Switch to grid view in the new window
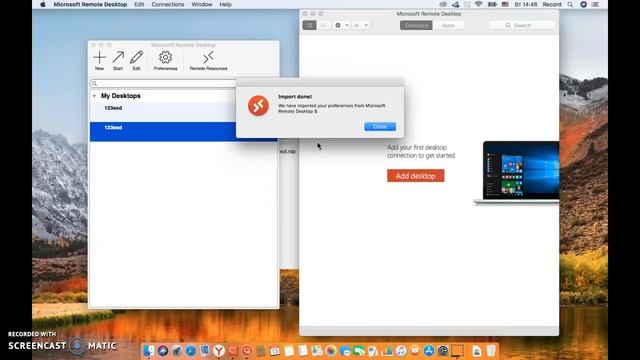Image resolution: width=640 pixels, height=360 pixels. [310, 25]
